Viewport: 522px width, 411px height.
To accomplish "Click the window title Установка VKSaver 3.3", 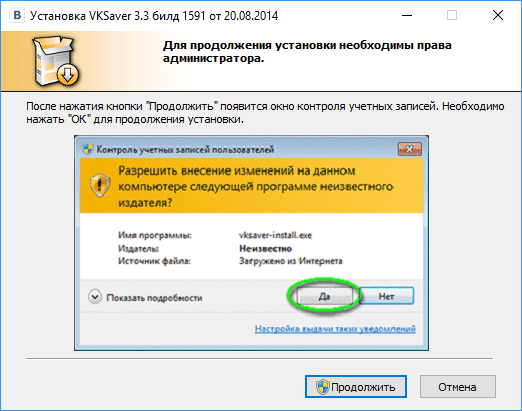I will 154,16.
